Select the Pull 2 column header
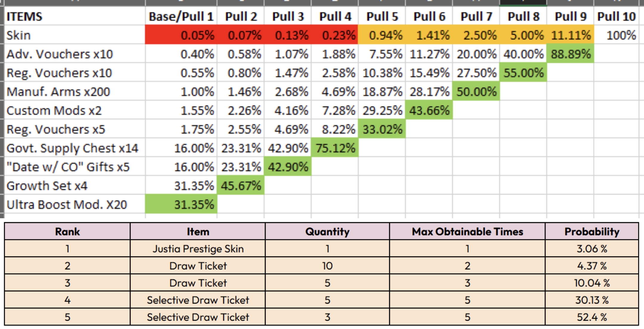This screenshot has width=644, height=329. click(241, 16)
